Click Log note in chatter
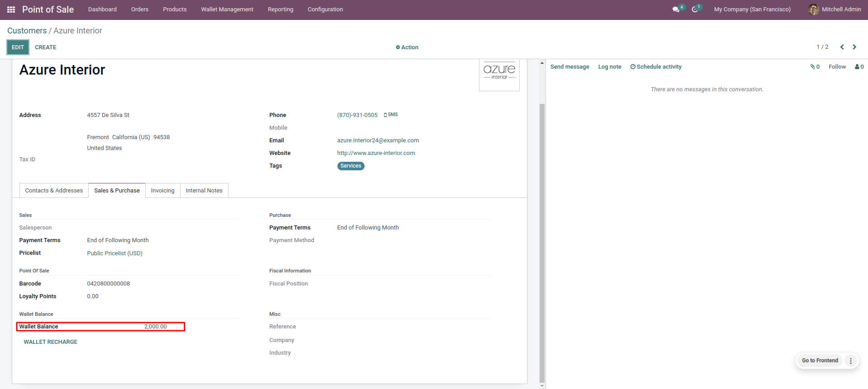 tap(609, 67)
